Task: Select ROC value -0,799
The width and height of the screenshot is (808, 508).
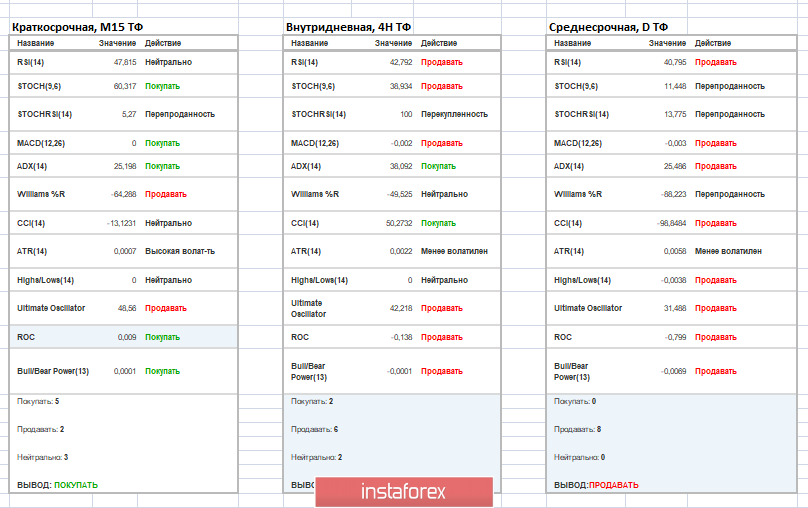Action: [676, 337]
